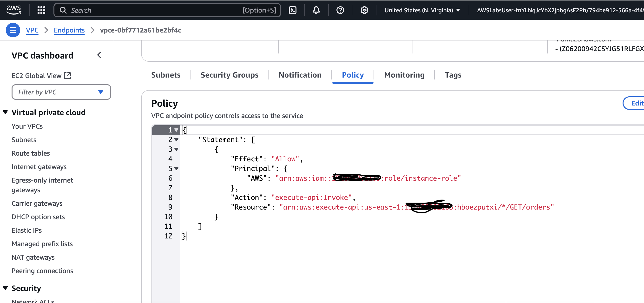This screenshot has width=644, height=303.
Task: Click the "execute-api:Invoke" action value
Action: tap(311, 198)
